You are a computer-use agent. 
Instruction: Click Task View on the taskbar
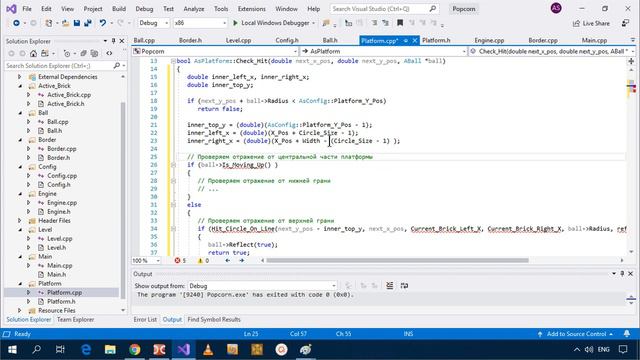(x=60, y=350)
